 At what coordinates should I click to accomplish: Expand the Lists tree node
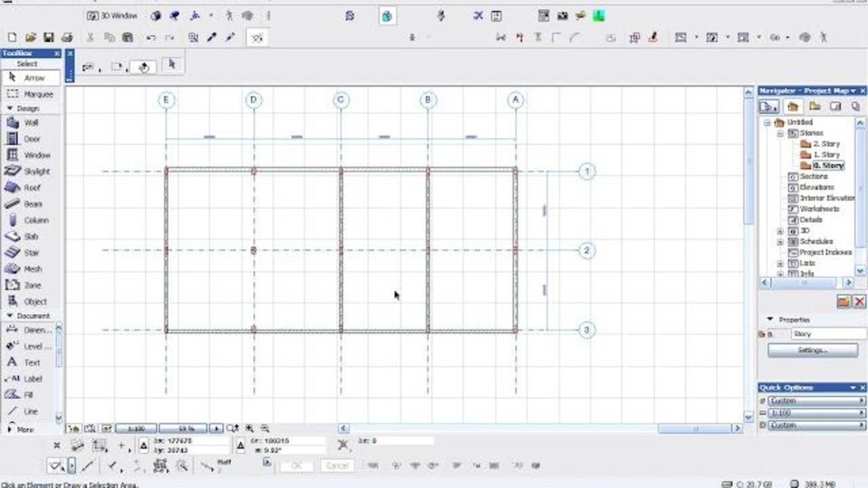point(780,263)
